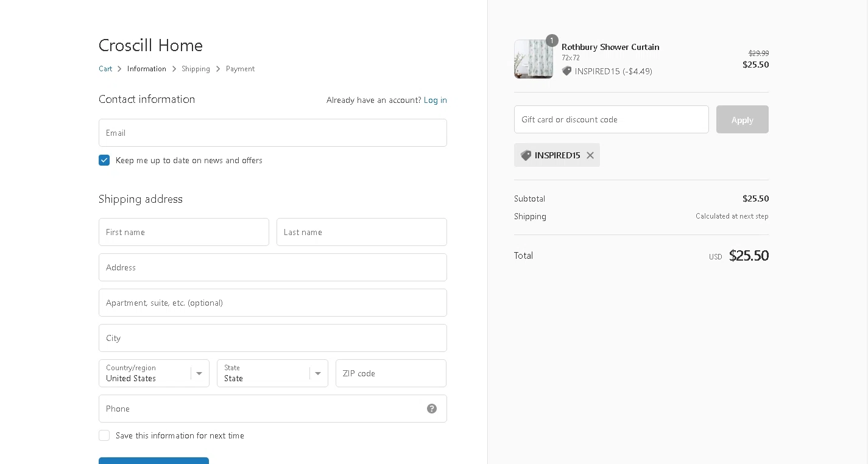The width and height of the screenshot is (868, 464).
Task: Click the Gift card or discount code field
Action: (x=612, y=119)
